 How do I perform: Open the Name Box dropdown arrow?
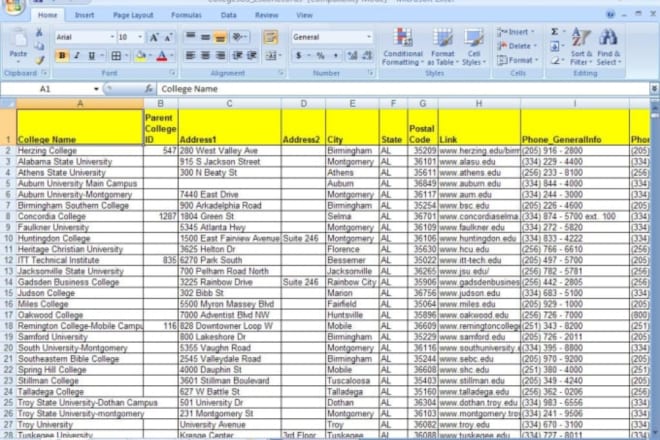[x=96, y=89]
